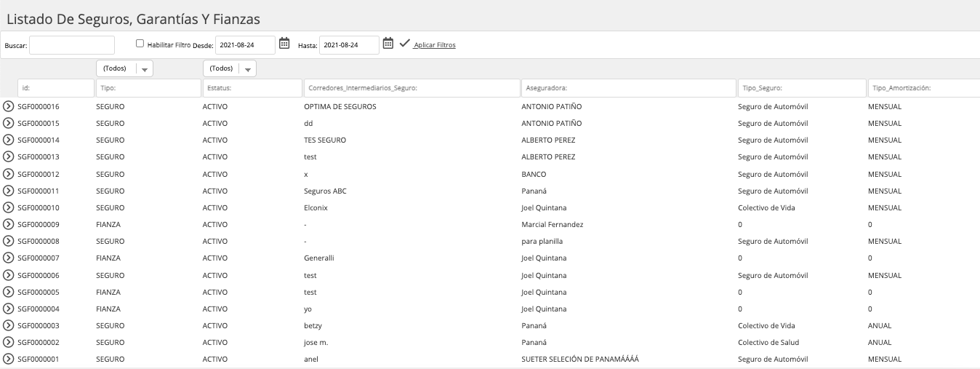Click the jose m. broker cell

click(317, 342)
